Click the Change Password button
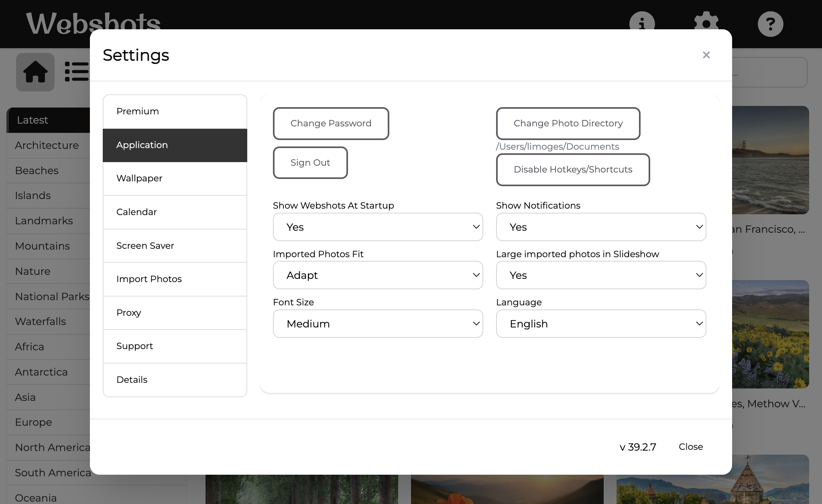 point(331,124)
